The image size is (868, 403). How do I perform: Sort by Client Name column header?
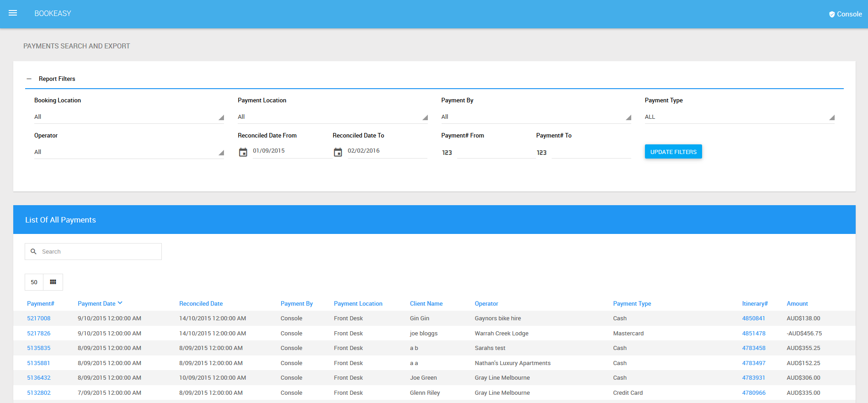click(426, 303)
